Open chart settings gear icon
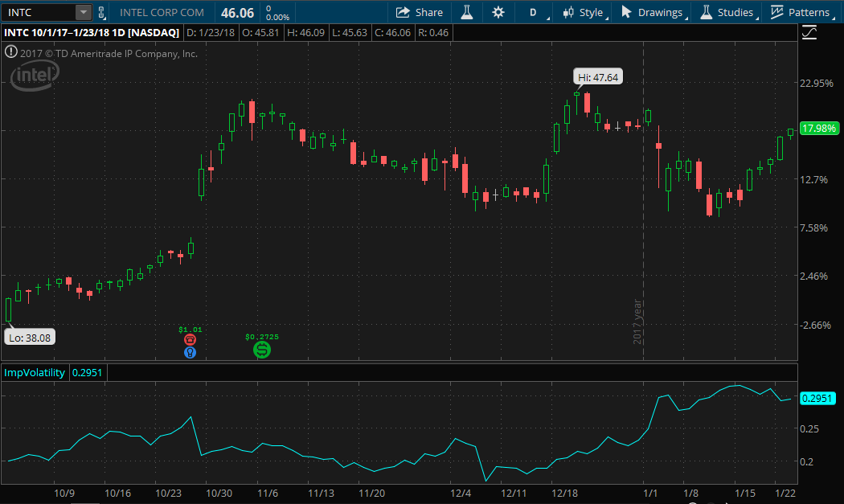The height and width of the screenshot is (504, 844). point(498,12)
